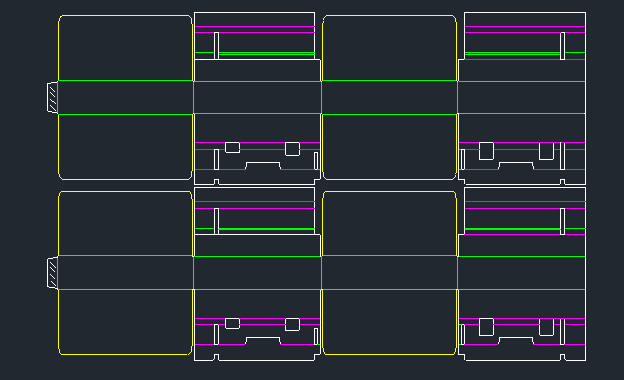Click the narrow vertical slot in lower-right upper flap

point(562,221)
